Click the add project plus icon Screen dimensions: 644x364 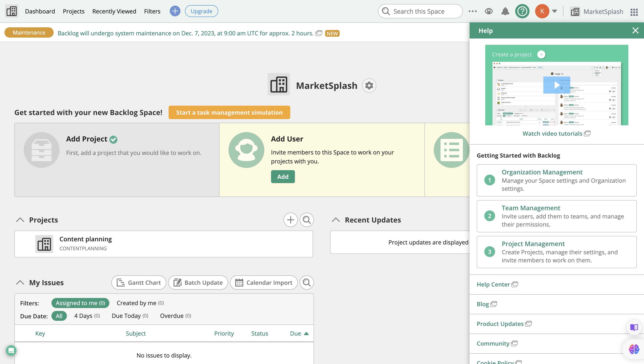(290, 220)
